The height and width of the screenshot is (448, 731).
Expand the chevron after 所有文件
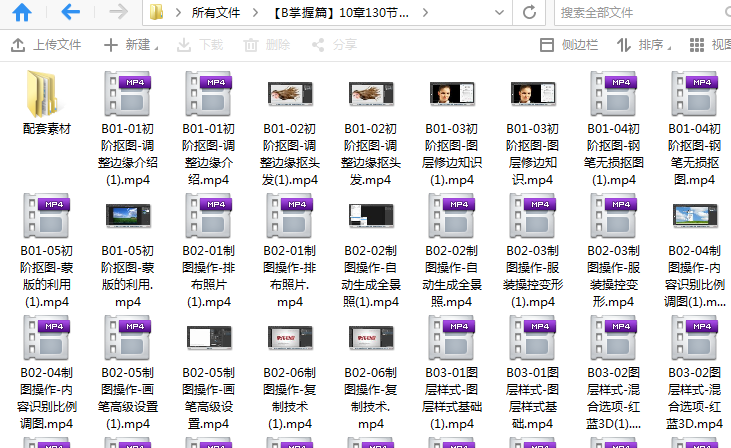coord(255,13)
